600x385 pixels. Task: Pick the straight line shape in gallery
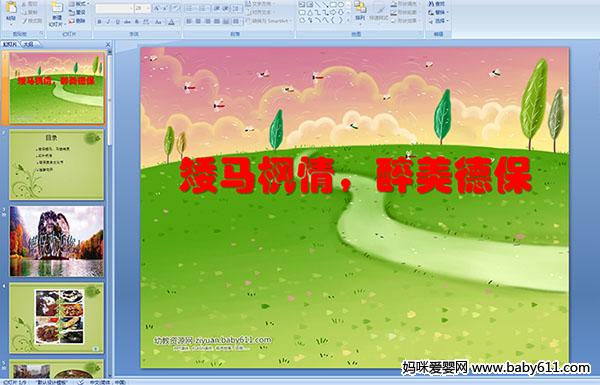317,5
